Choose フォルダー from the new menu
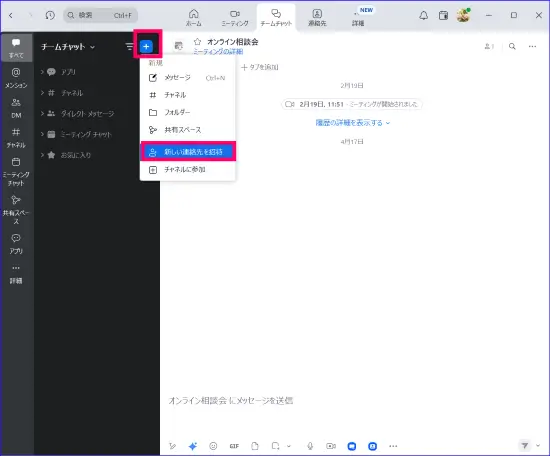The height and width of the screenshot is (456, 550). (x=187, y=112)
